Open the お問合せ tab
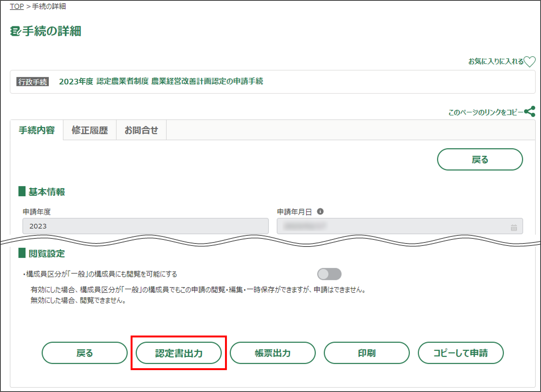The image size is (541, 392). [141, 130]
